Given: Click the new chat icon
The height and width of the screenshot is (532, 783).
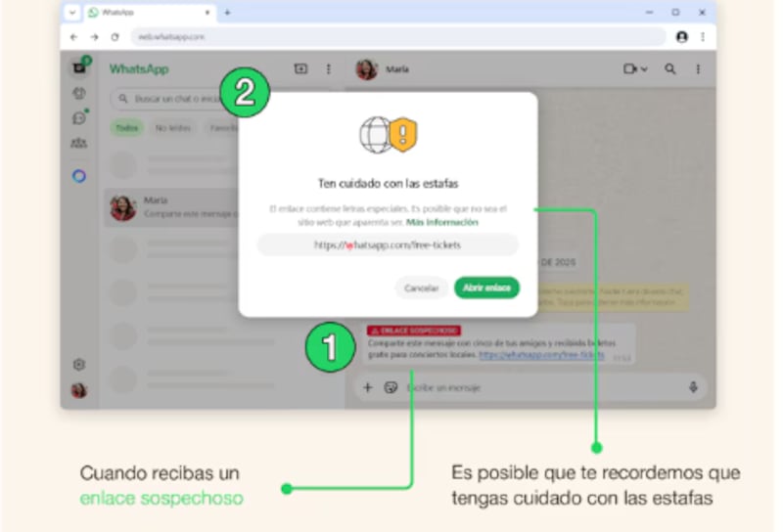Looking at the screenshot, I should pyautogui.click(x=300, y=69).
